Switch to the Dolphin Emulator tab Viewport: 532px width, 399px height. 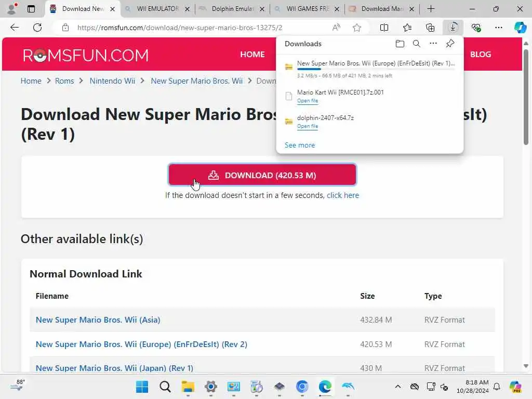point(232,9)
